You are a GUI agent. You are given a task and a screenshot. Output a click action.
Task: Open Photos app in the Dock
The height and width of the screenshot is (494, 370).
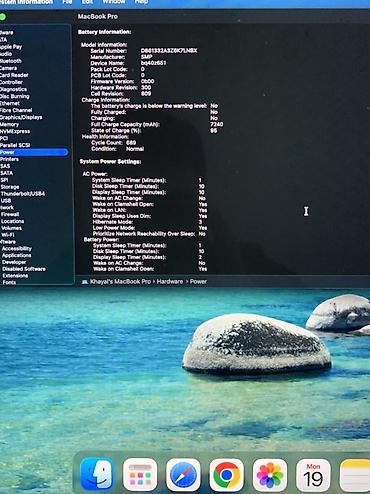(x=270, y=474)
